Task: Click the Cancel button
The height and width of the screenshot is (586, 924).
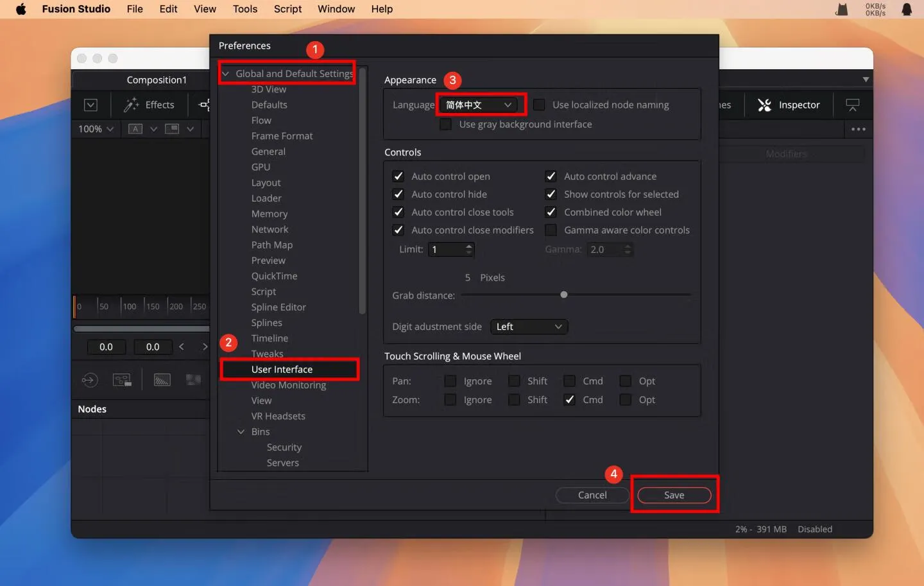Action: coord(592,495)
